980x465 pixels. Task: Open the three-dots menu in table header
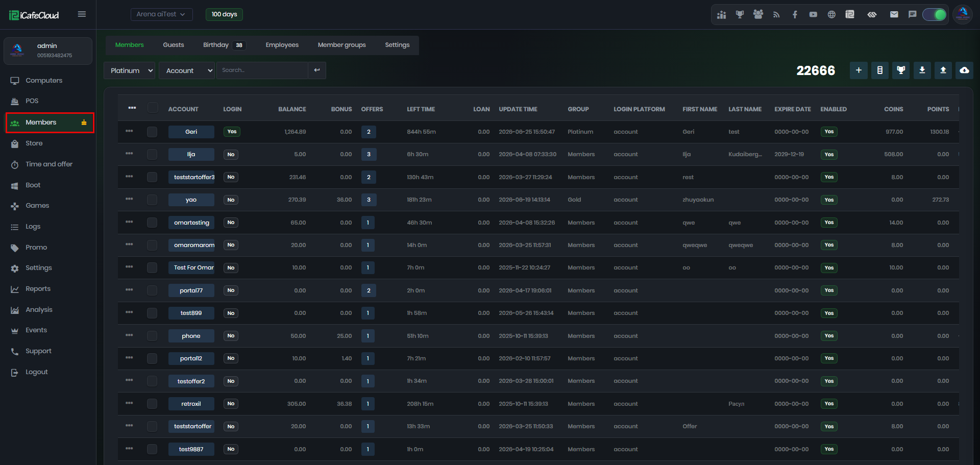(x=132, y=108)
